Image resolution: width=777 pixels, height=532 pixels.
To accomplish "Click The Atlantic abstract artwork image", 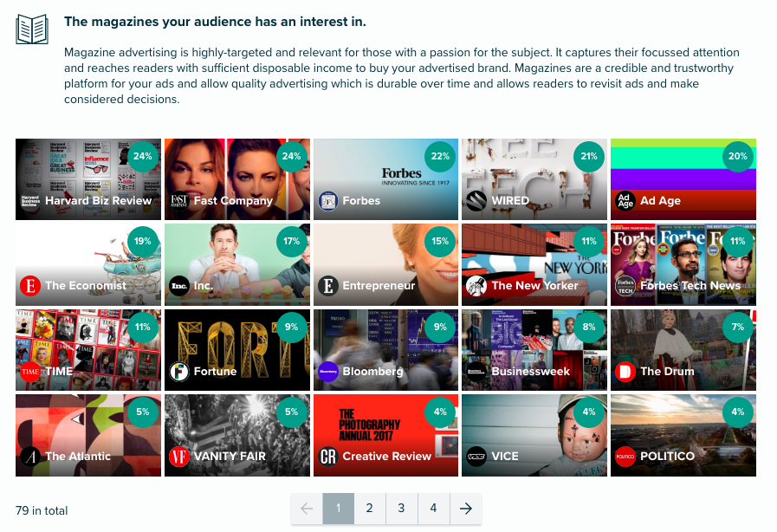I will tap(88, 435).
